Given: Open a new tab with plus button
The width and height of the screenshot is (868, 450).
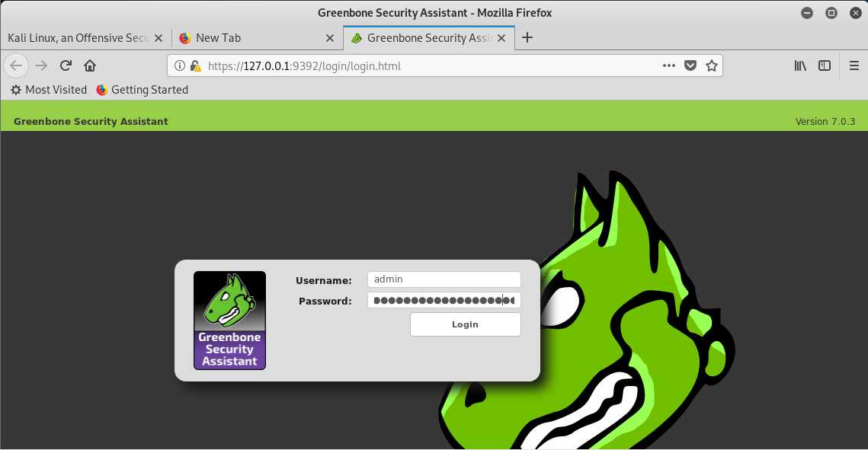Looking at the screenshot, I should (527, 37).
